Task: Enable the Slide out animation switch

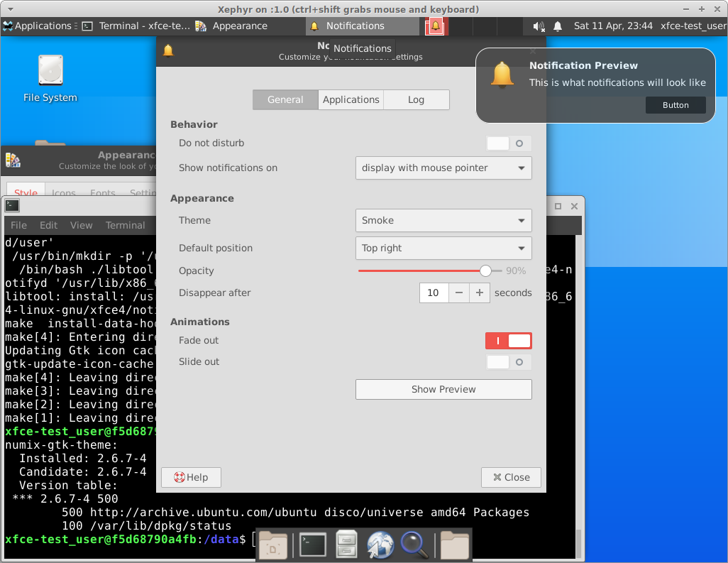Action: 509,362
